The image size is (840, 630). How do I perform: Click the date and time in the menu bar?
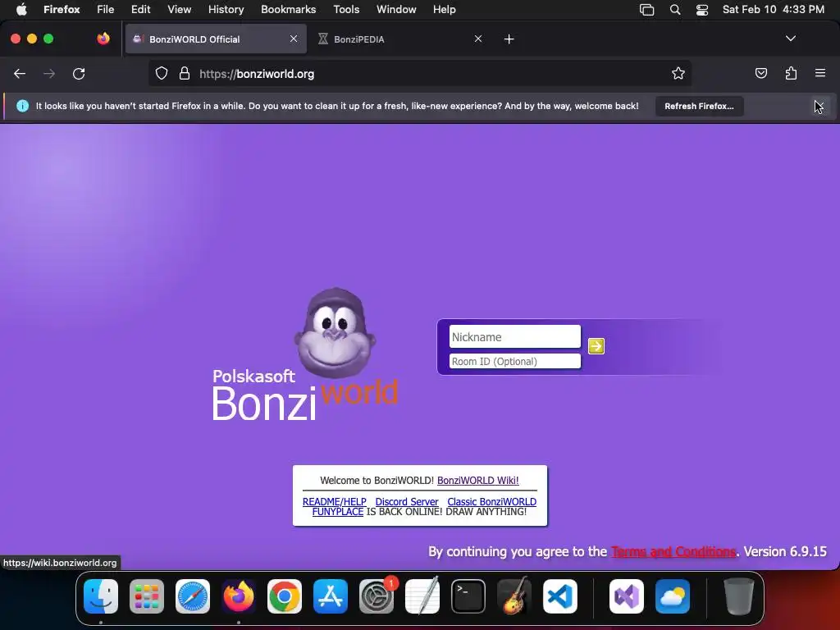point(773,10)
